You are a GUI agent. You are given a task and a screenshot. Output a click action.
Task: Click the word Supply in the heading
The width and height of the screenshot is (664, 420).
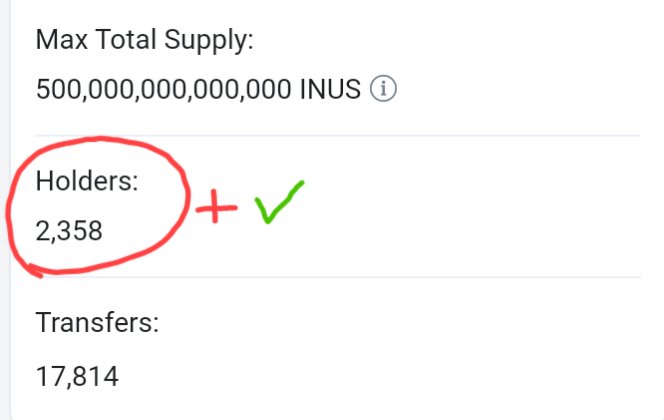click(x=208, y=41)
